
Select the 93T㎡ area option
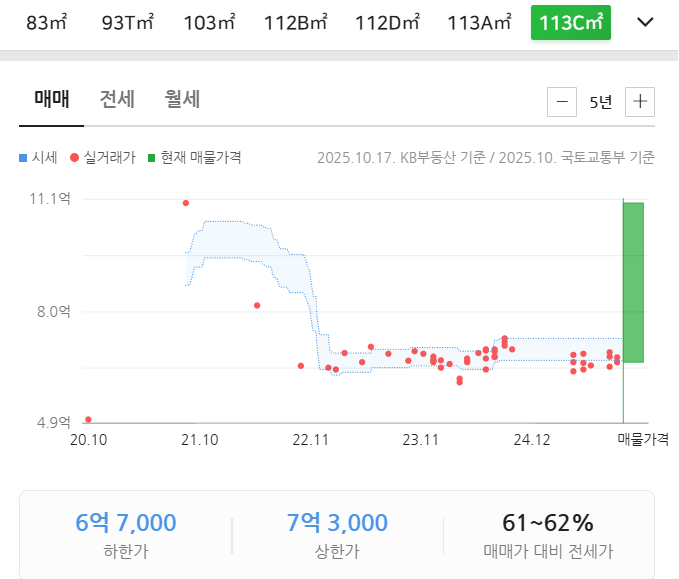click(x=128, y=22)
